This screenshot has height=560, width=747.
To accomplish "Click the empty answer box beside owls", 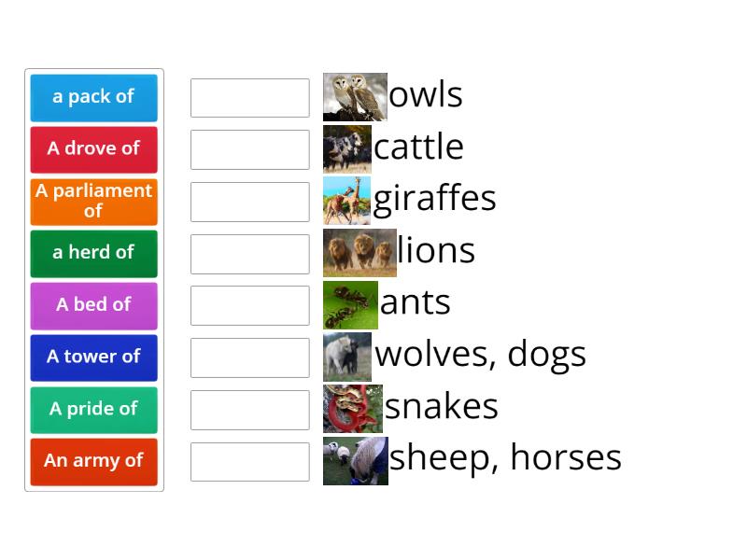I will pyautogui.click(x=249, y=97).
